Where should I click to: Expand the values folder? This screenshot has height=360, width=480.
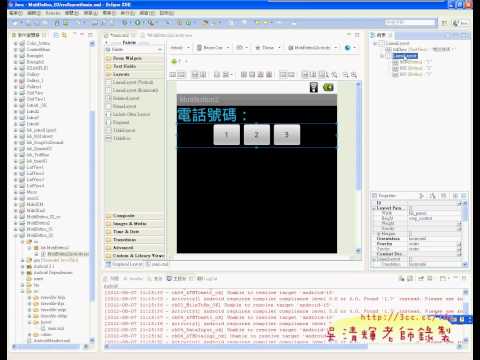[29, 335]
